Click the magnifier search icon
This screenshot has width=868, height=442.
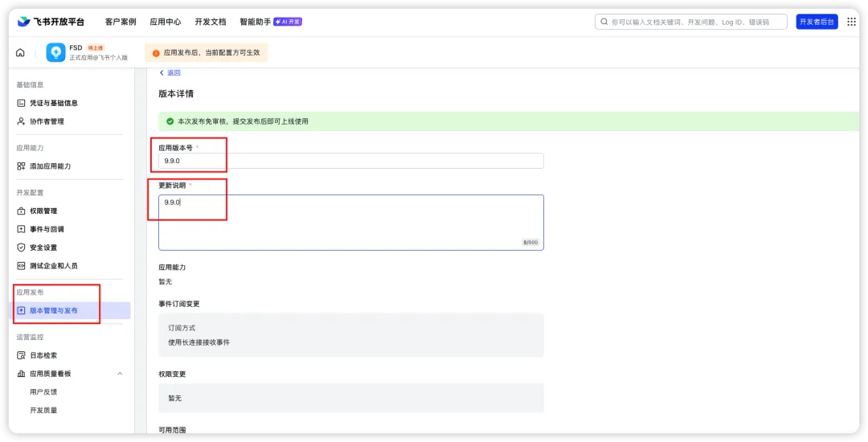point(604,22)
